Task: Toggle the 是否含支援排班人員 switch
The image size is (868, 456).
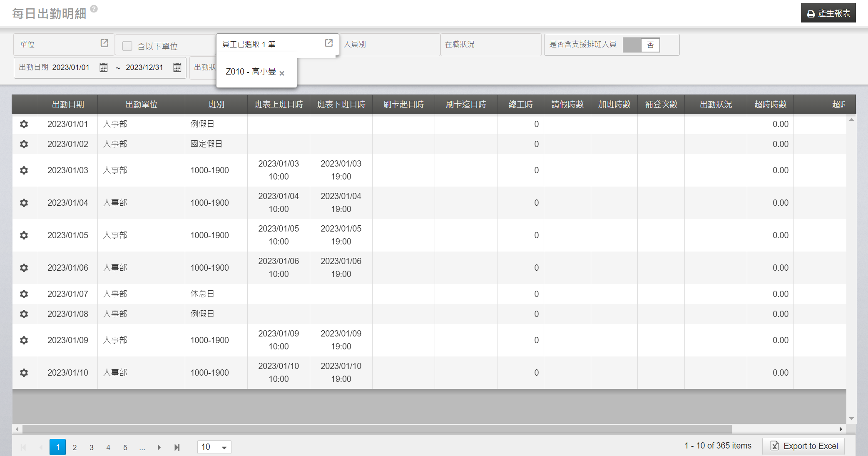Action: tap(642, 45)
